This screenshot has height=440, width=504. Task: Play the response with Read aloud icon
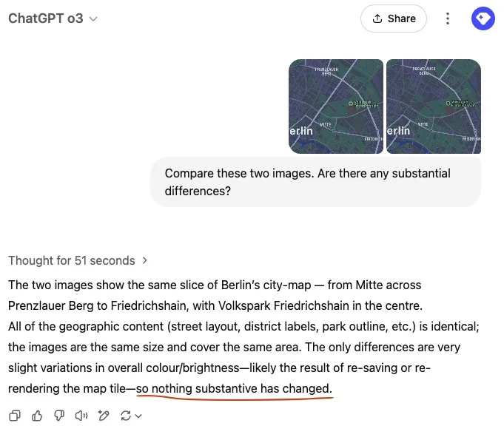coord(81,416)
